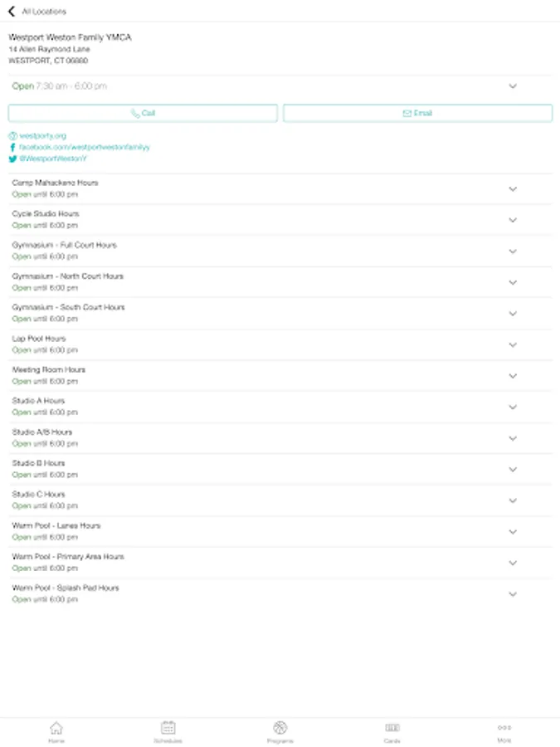Click the All Locations header label
The width and height of the screenshot is (560, 747).
(44, 12)
